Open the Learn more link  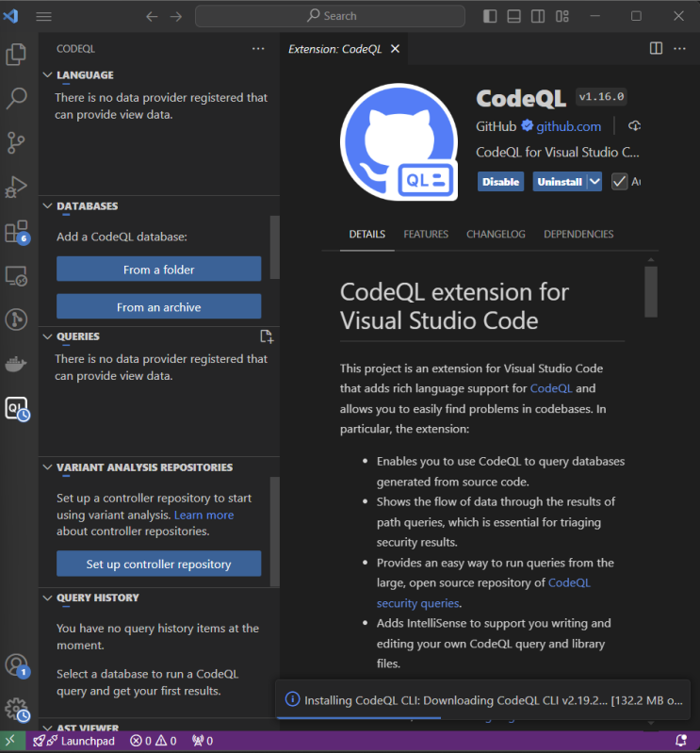point(204,515)
